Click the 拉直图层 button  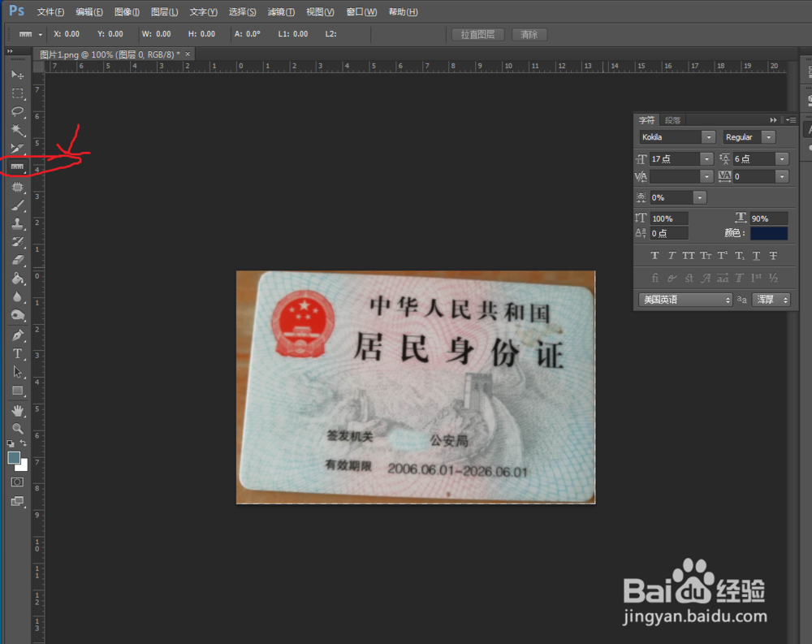(x=477, y=34)
